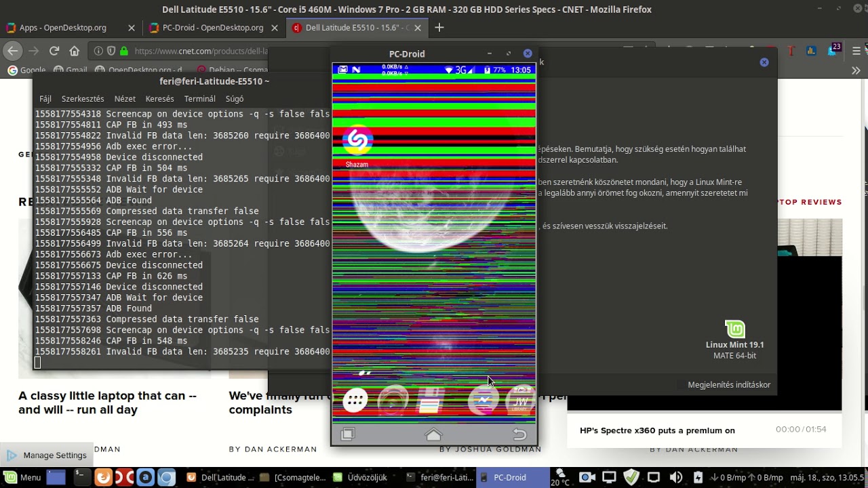The image size is (868, 488).
Task: Click the red double-C panel launcher
Action: coord(124,478)
